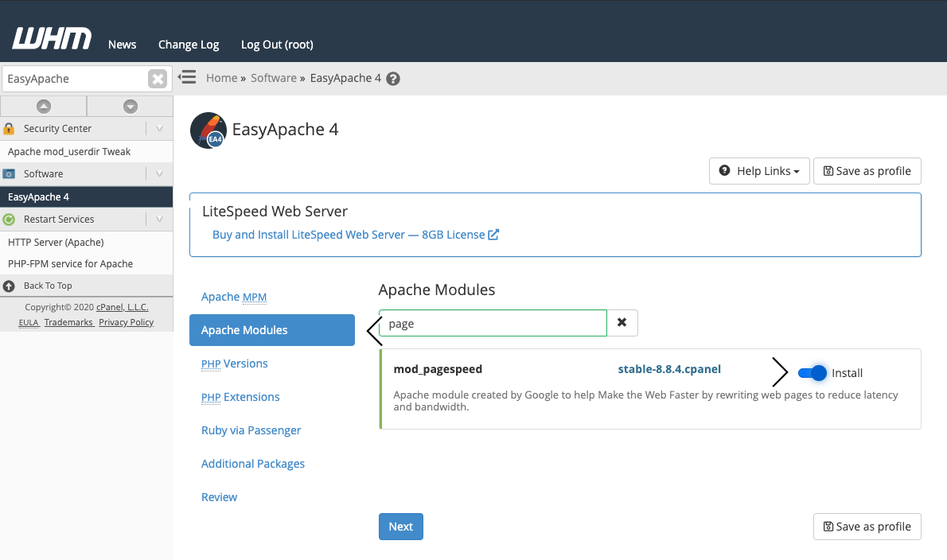
Task: Select the Apache Modules tab
Action: click(x=272, y=330)
